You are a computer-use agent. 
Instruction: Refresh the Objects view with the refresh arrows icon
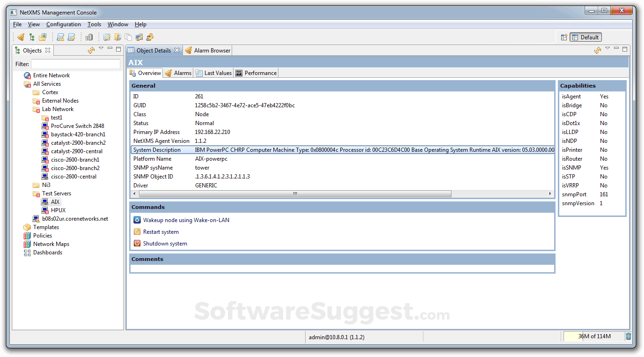point(91,49)
